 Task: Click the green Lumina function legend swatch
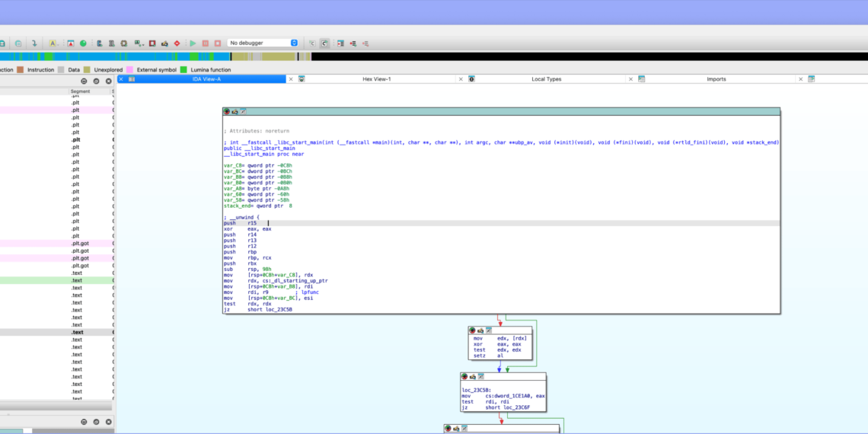pyautogui.click(x=183, y=70)
